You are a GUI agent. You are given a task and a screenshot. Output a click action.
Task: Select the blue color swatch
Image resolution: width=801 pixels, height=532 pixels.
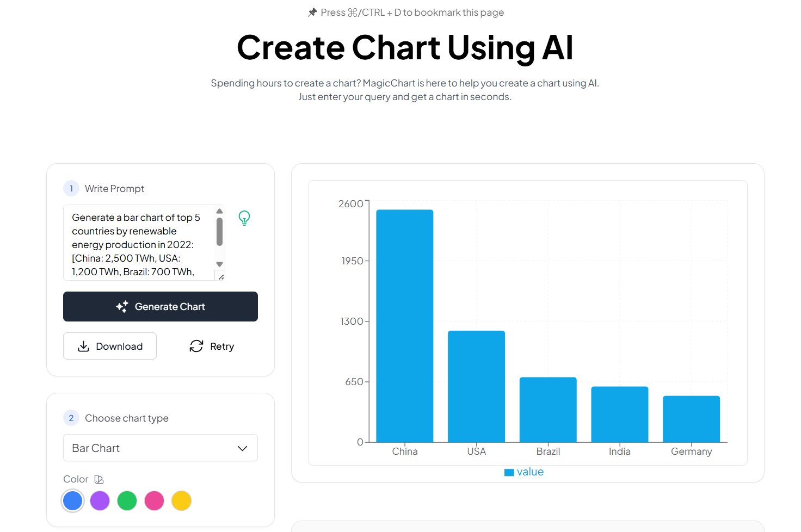pos(73,500)
